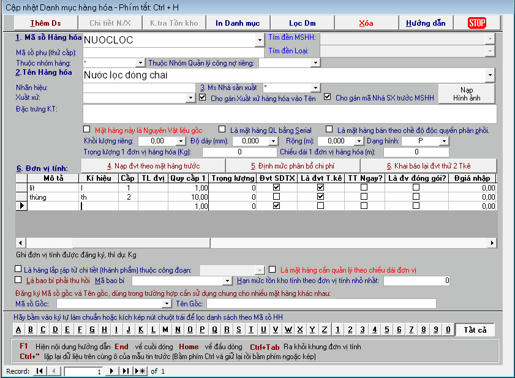
Task: Toggle 'Là đv đóng gói?' checkbox in 'thùng' row
Action: click(x=416, y=196)
